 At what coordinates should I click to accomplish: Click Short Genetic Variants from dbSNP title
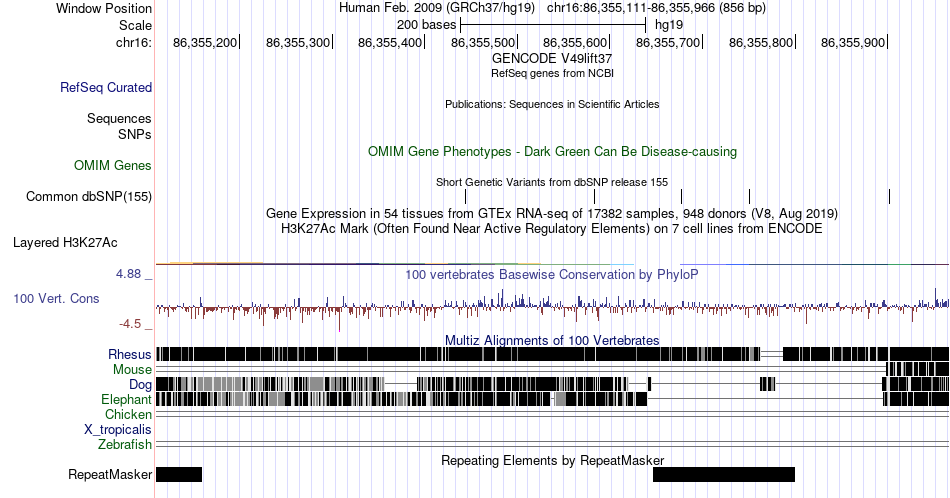pyautogui.click(x=552, y=182)
